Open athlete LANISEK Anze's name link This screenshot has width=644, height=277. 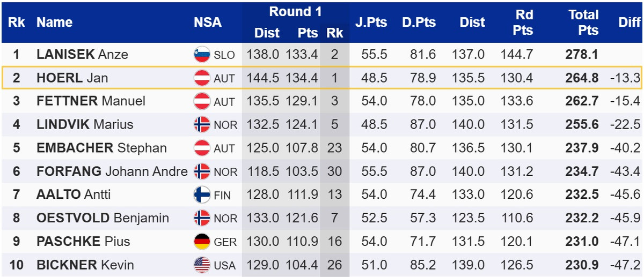click(82, 55)
